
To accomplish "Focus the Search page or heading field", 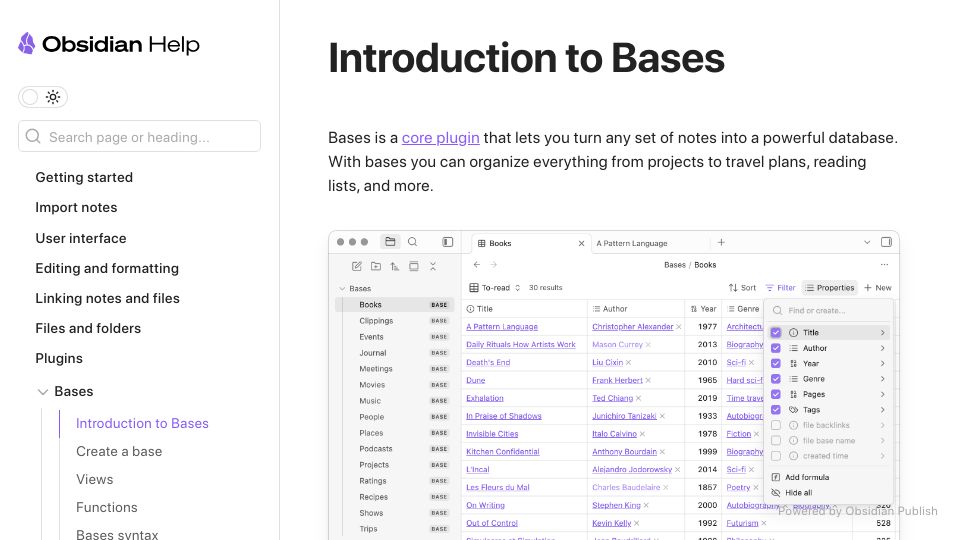I will [140, 137].
